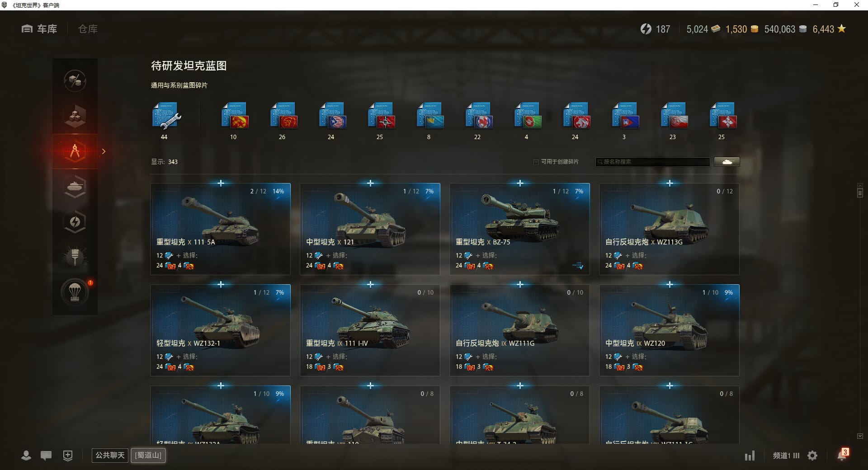Expand the sidebar with the chevron arrow

point(104,151)
